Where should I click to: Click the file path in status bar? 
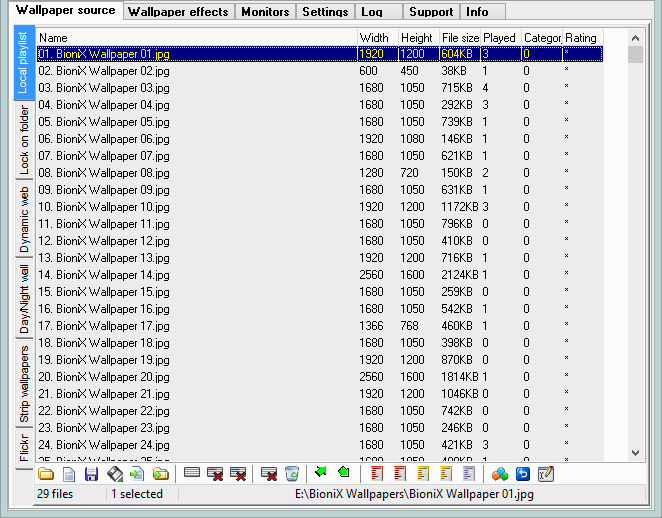[x=414, y=494]
